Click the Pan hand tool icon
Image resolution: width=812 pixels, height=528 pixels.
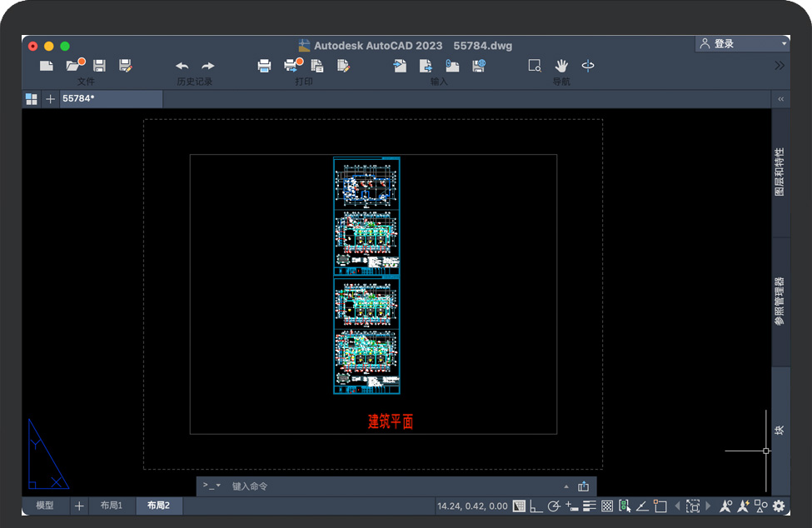[x=561, y=66]
